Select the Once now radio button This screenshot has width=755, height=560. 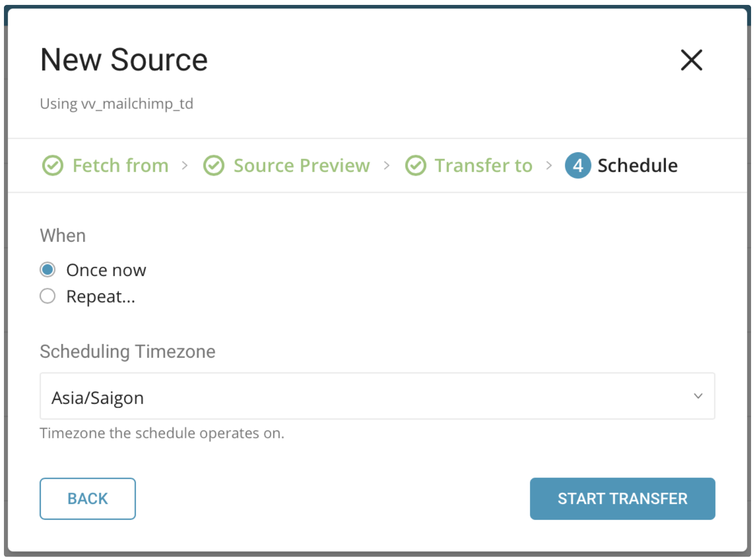[x=48, y=270]
